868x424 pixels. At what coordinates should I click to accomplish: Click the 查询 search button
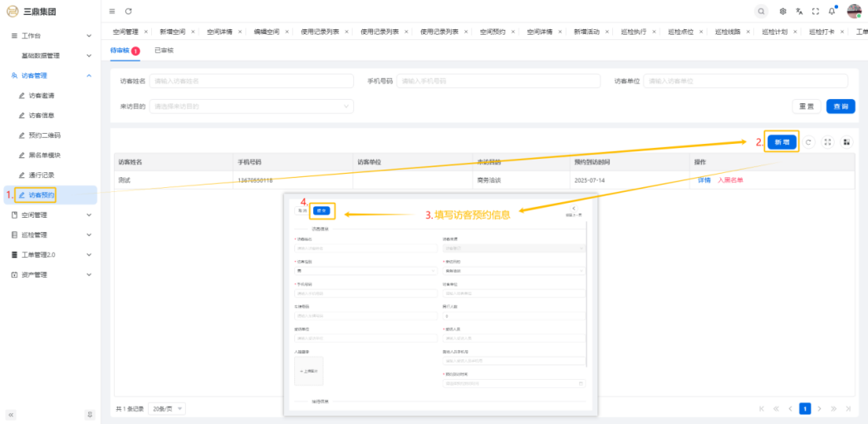coord(841,106)
